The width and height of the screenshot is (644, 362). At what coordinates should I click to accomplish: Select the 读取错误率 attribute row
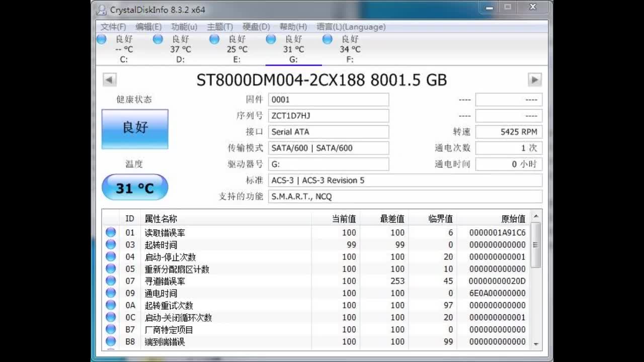click(316, 232)
